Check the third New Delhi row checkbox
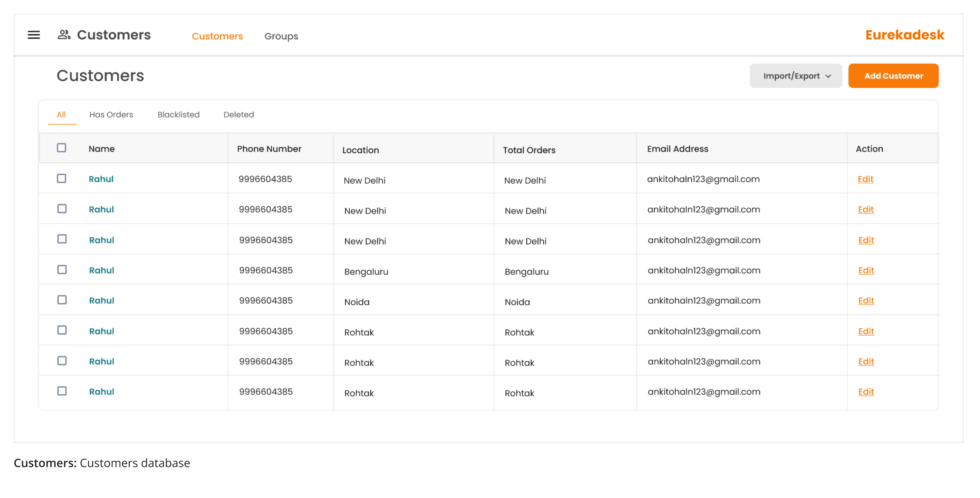This screenshot has width=980, height=498. (x=62, y=239)
